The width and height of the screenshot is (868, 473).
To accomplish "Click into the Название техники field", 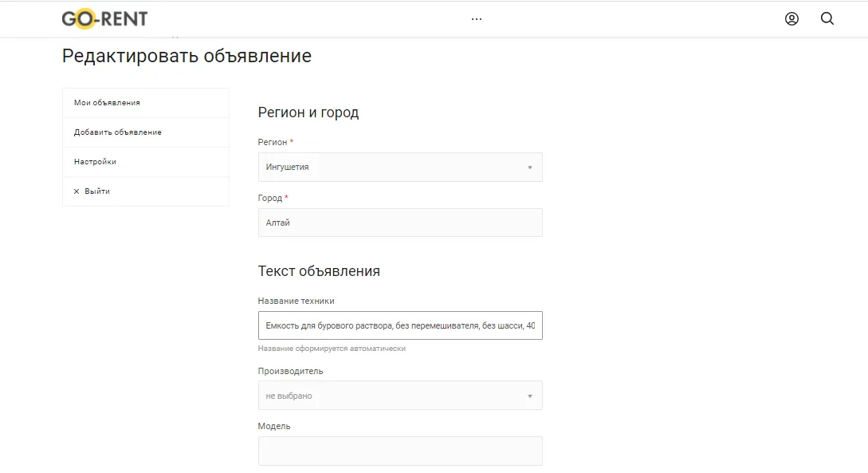I will [400, 325].
